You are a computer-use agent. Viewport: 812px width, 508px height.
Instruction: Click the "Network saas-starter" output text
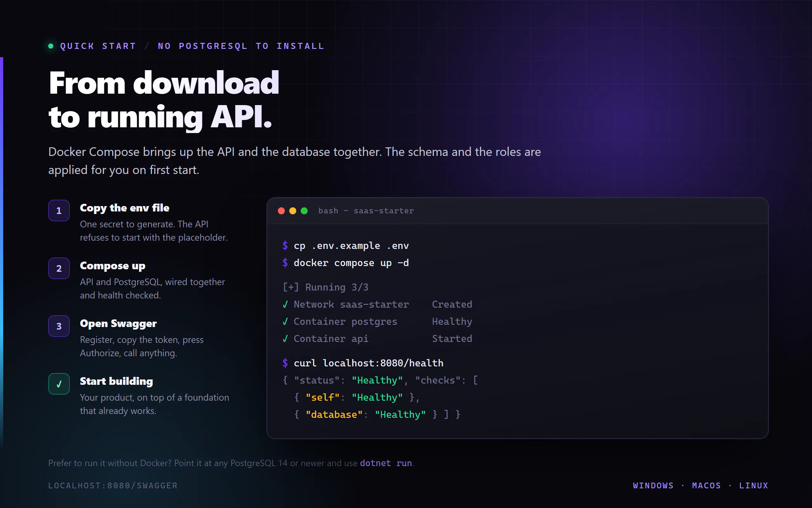351,304
